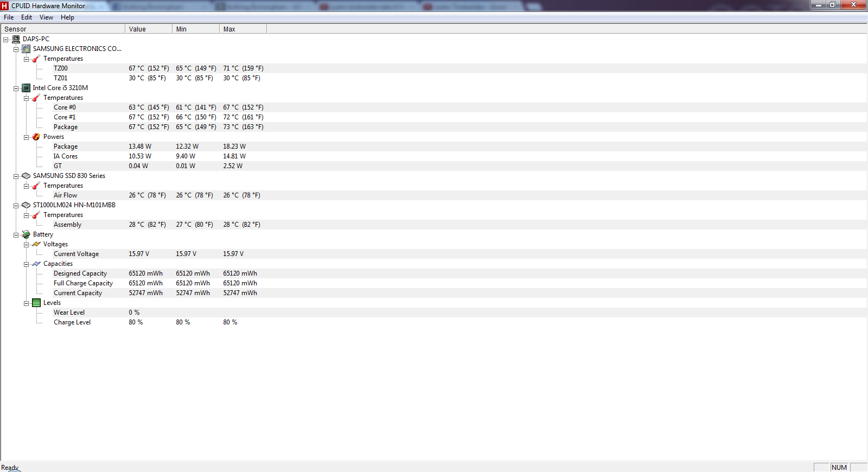
Task: Collapse the Battery node
Action: point(16,235)
